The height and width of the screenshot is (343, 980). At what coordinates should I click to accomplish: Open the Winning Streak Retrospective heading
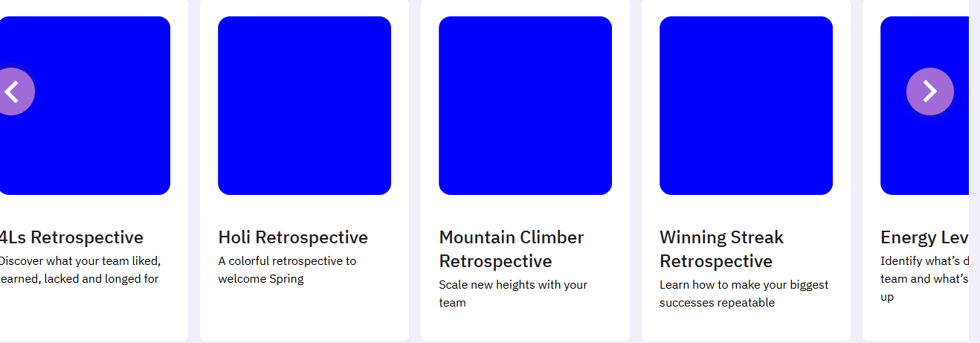(x=721, y=249)
